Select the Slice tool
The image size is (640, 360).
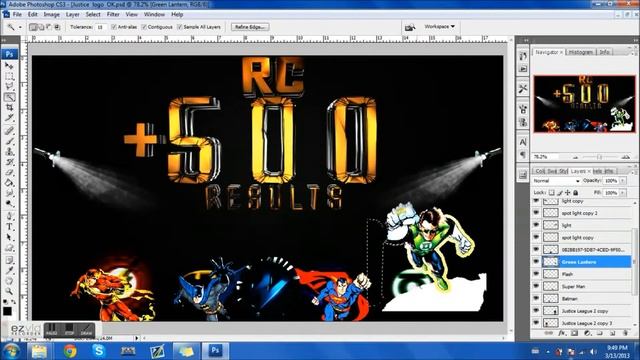9,118
